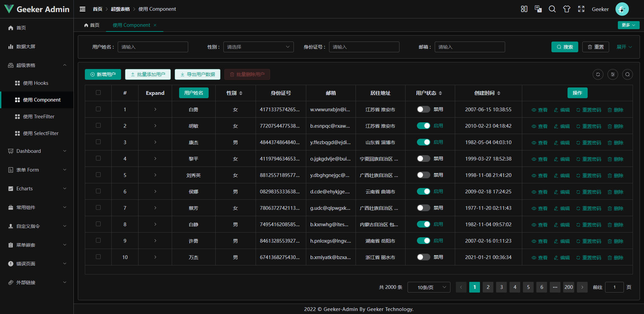Enable the status switch for 白勇
This screenshot has width=644, height=314.
pos(423,109)
